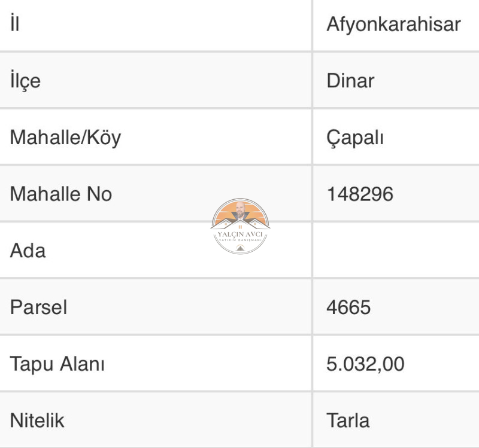
Task: Select the Afyonkarahisar province value
Action: (x=393, y=24)
